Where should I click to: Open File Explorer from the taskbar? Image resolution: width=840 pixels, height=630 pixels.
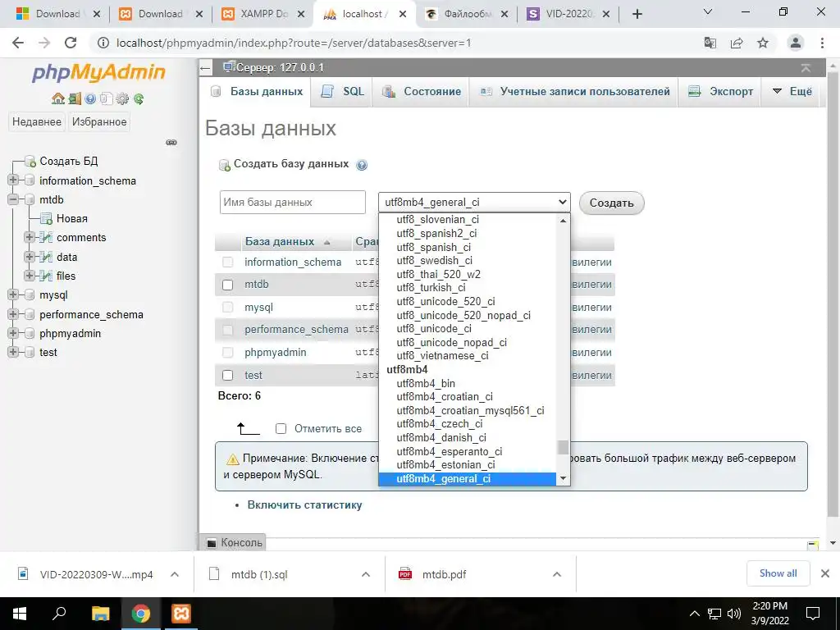point(100,614)
